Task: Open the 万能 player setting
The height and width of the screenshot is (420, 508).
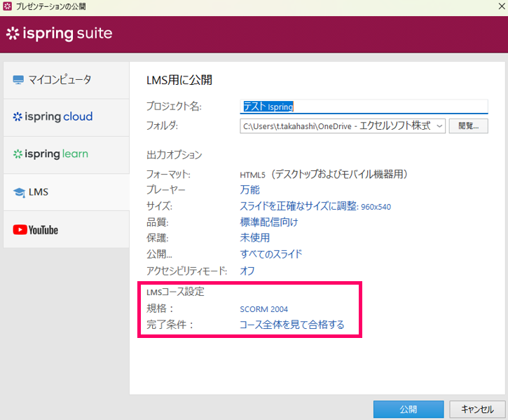Action: click(x=249, y=190)
